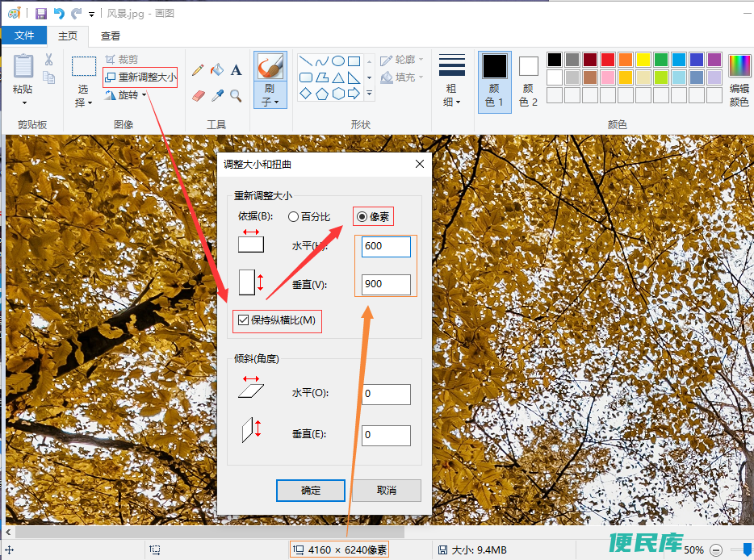Select the right arrow shape
Image resolution: width=754 pixels, height=560 pixels.
coord(354,94)
